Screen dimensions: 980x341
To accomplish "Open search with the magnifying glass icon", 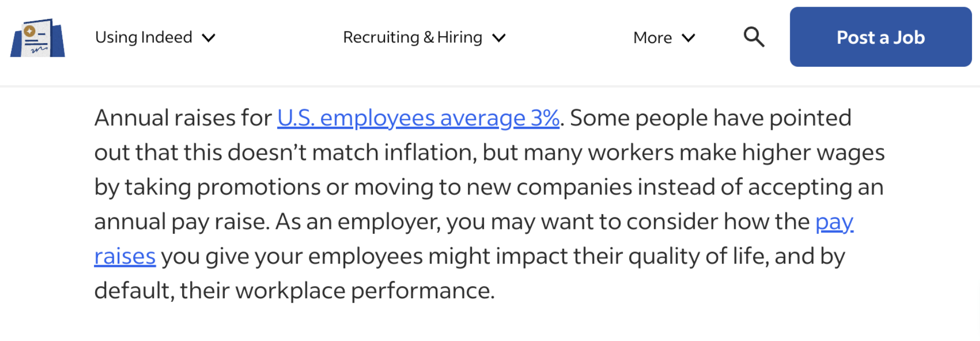I will [x=754, y=37].
